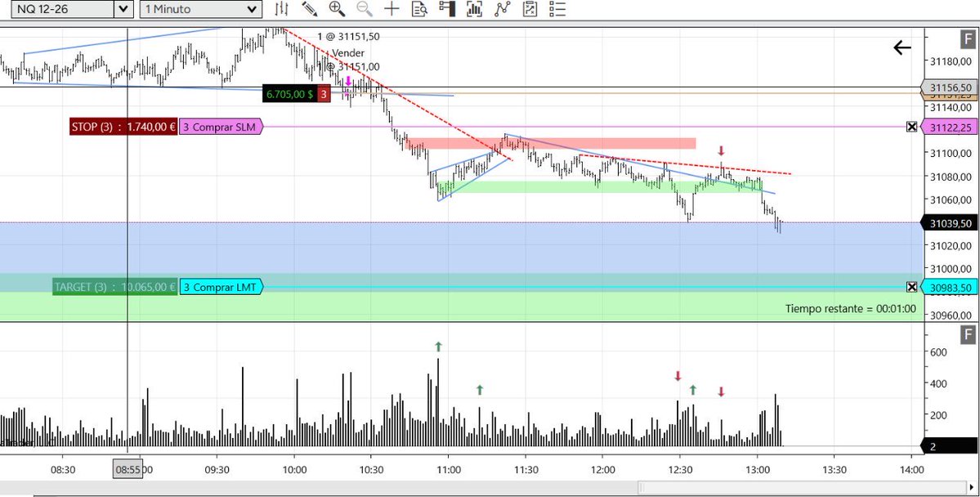Open the properties list icon
Screen dimensions: 980x497
557,9
